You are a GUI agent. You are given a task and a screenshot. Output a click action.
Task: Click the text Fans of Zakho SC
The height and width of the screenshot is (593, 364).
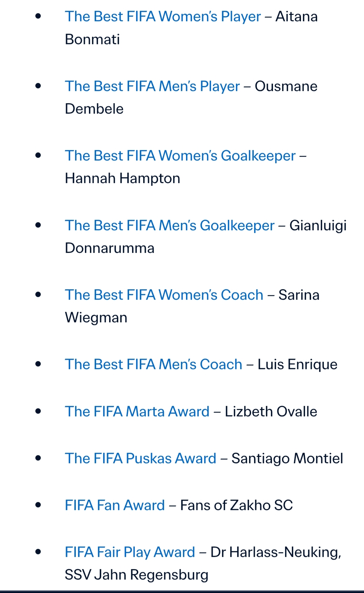click(236, 505)
